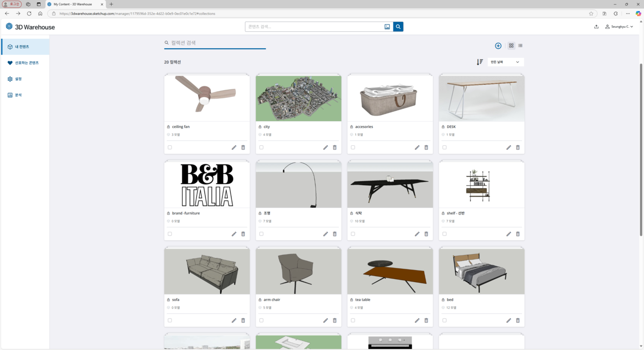Delete the brand -furniture collection
The width and height of the screenshot is (644, 350).
click(x=243, y=234)
